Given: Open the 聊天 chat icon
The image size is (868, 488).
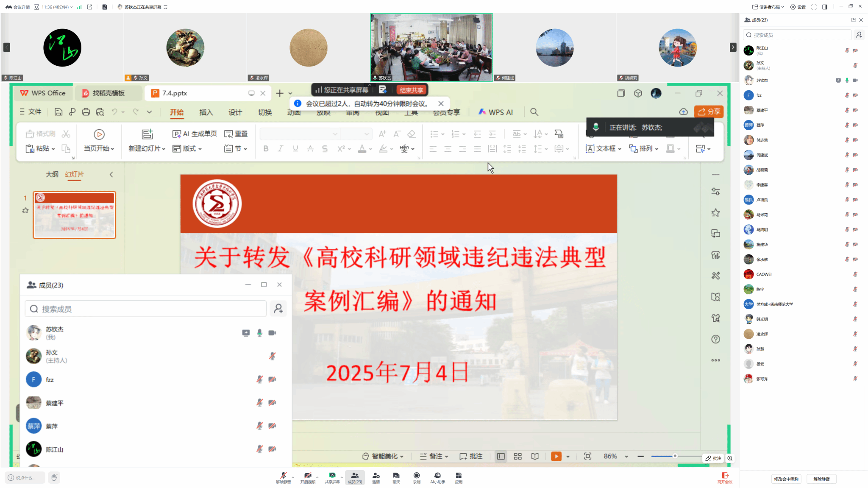Looking at the screenshot, I should (x=396, y=477).
